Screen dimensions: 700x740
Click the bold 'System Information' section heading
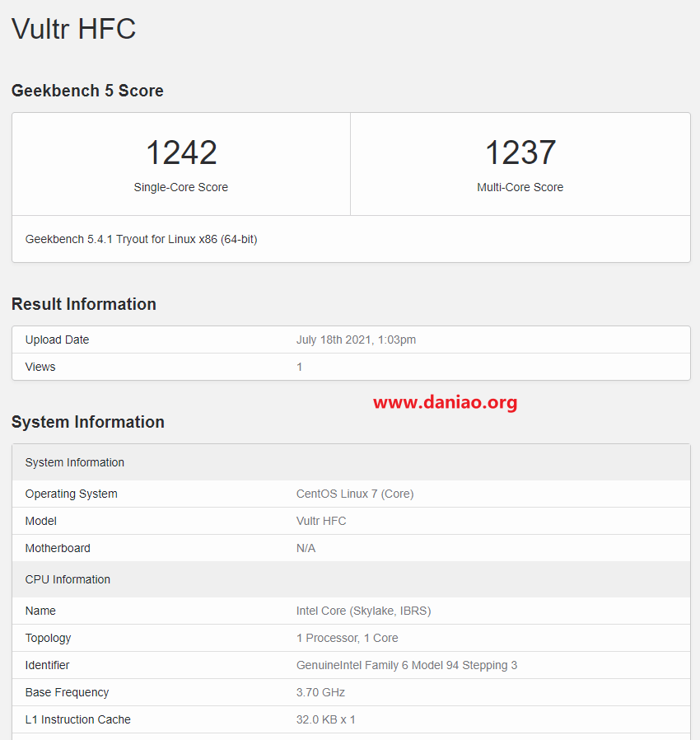pyautogui.click(x=88, y=422)
